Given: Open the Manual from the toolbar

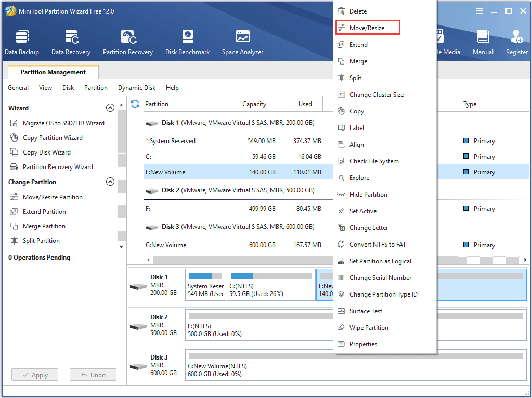Looking at the screenshot, I should (483, 42).
